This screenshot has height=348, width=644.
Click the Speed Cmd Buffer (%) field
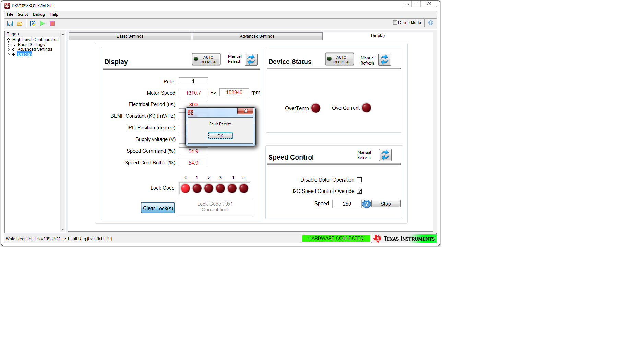(x=193, y=163)
